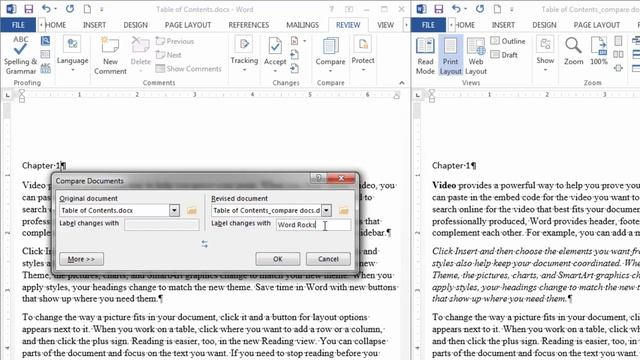
Task: Open DESIGN tab in left window
Action: pyautogui.click(x=136, y=25)
